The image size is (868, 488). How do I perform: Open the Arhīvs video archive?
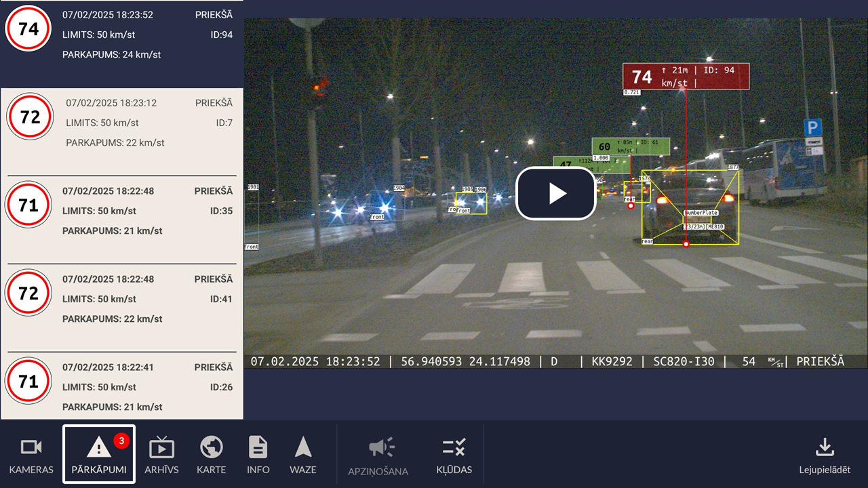pos(161,455)
